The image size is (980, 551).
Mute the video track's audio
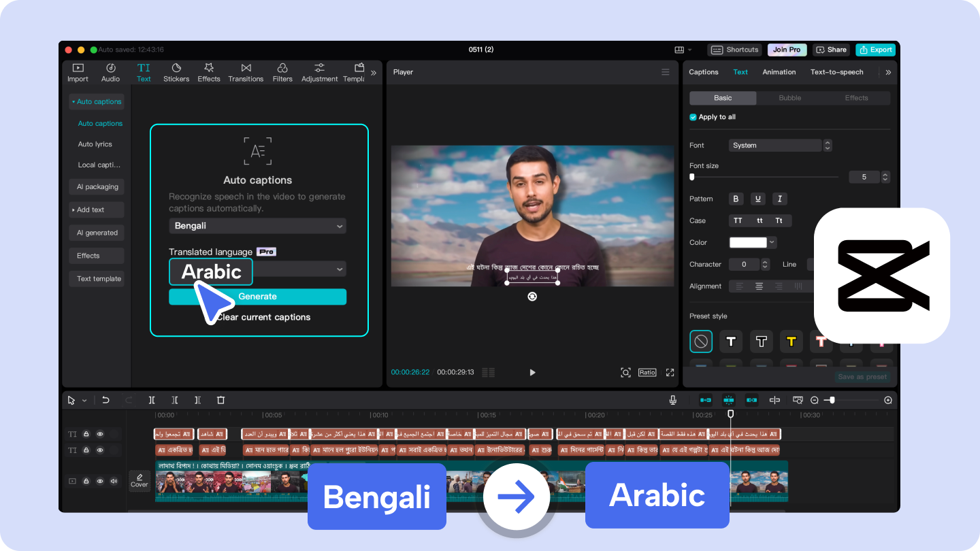(x=114, y=481)
